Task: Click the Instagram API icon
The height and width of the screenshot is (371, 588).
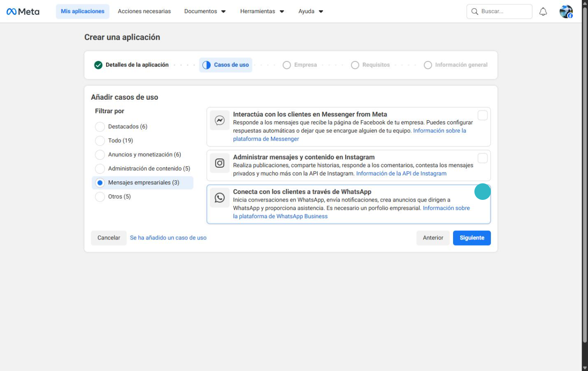Action: (220, 163)
